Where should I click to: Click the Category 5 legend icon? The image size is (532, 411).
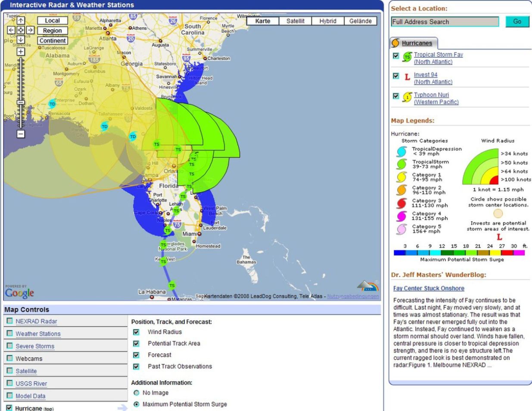401,229
